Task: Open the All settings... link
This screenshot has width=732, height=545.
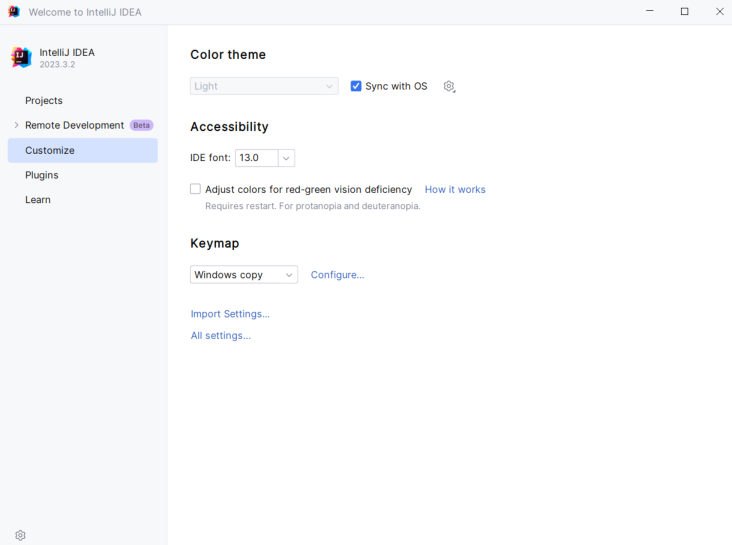Action: pyautogui.click(x=221, y=335)
